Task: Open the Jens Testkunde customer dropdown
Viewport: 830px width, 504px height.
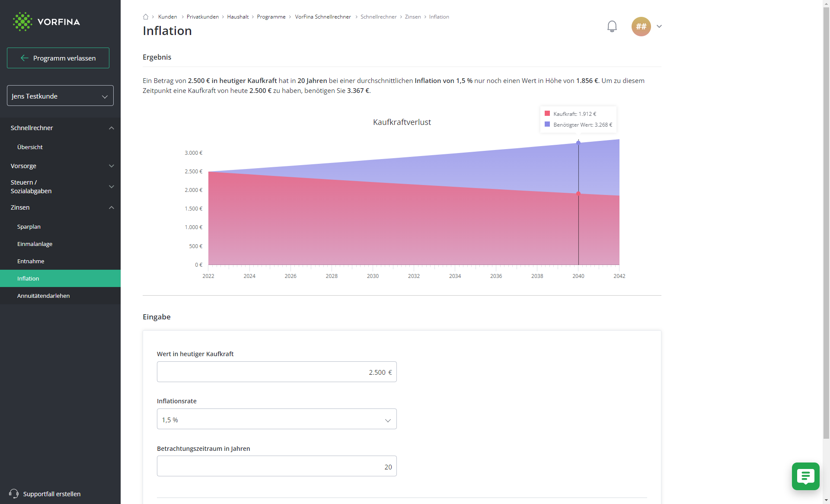Action: pyautogui.click(x=60, y=96)
